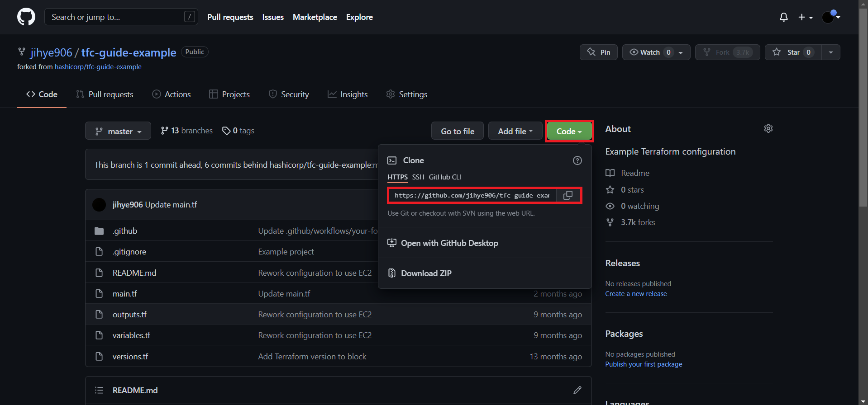Copy the clone URL with clipboard icon
This screenshot has height=405, width=868.
tap(568, 195)
